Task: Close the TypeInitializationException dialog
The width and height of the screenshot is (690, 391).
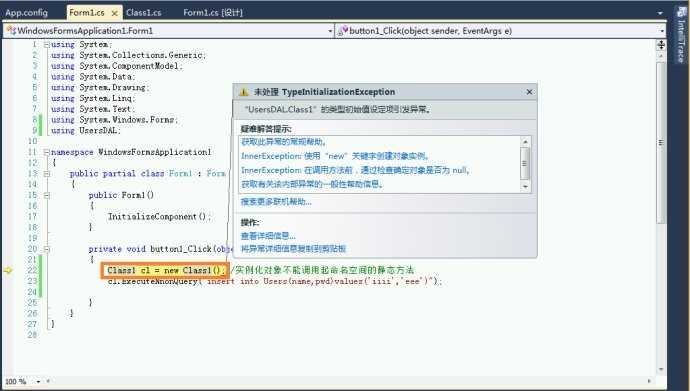Action: click(x=529, y=92)
